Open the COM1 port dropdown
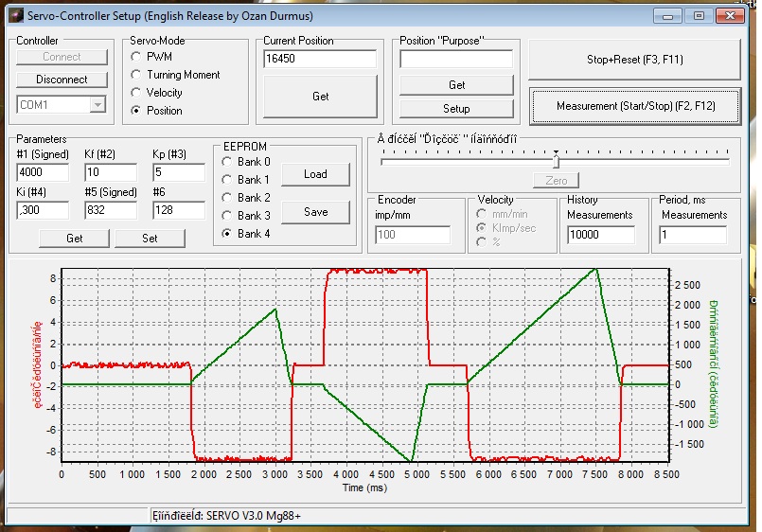Screen dimensions: 762x532 click(x=97, y=104)
